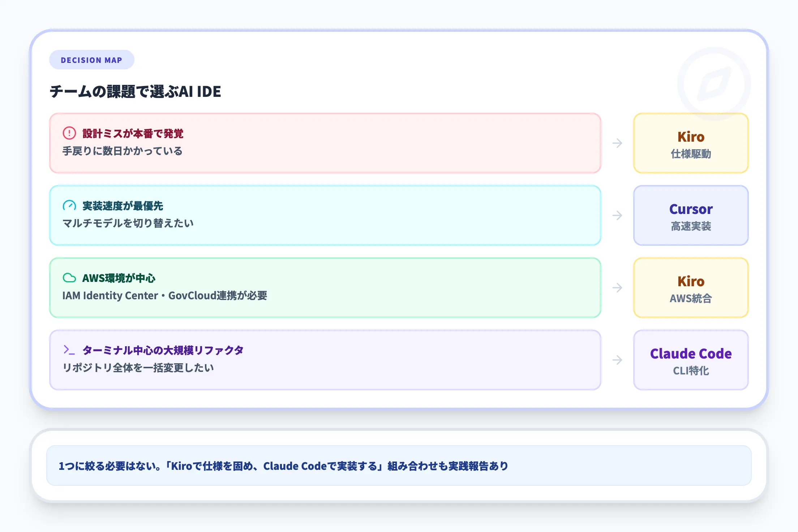
Task: Click the arrow pointing to the Kiro 仕様駆動 card
Action: 618,143
